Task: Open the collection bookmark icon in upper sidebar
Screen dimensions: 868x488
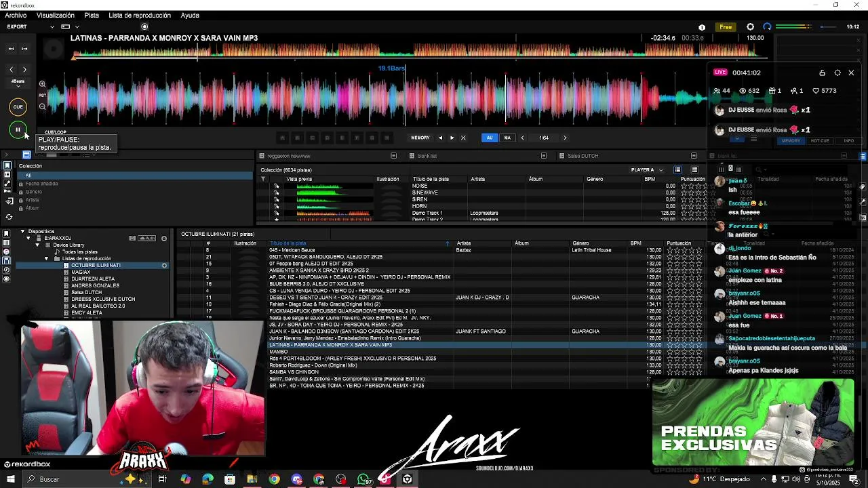Action: (x=7, y=166)
